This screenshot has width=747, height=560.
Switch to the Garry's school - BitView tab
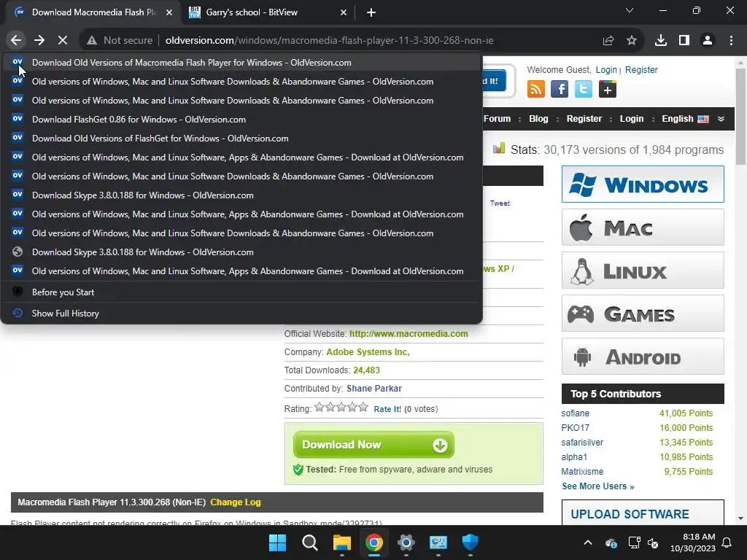[267, 12]
